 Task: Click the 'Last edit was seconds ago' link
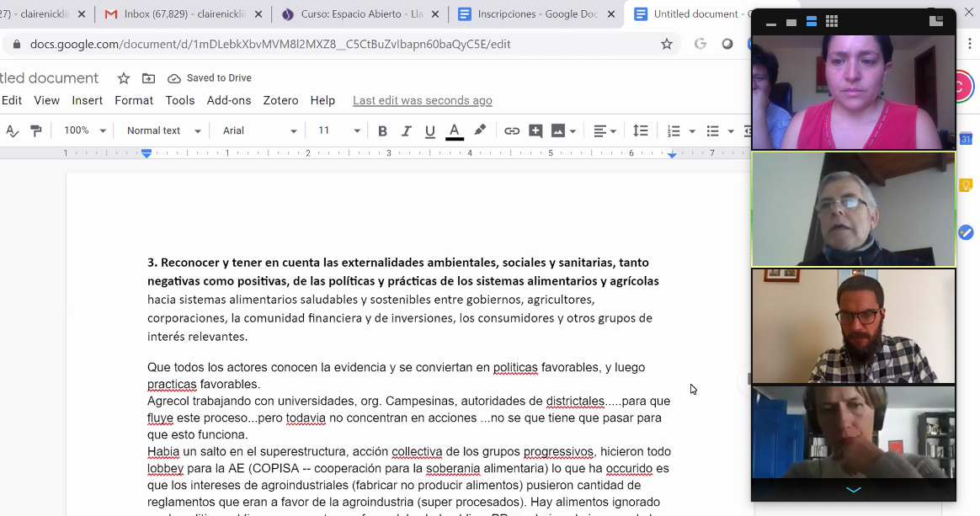(x=422, y=100)
